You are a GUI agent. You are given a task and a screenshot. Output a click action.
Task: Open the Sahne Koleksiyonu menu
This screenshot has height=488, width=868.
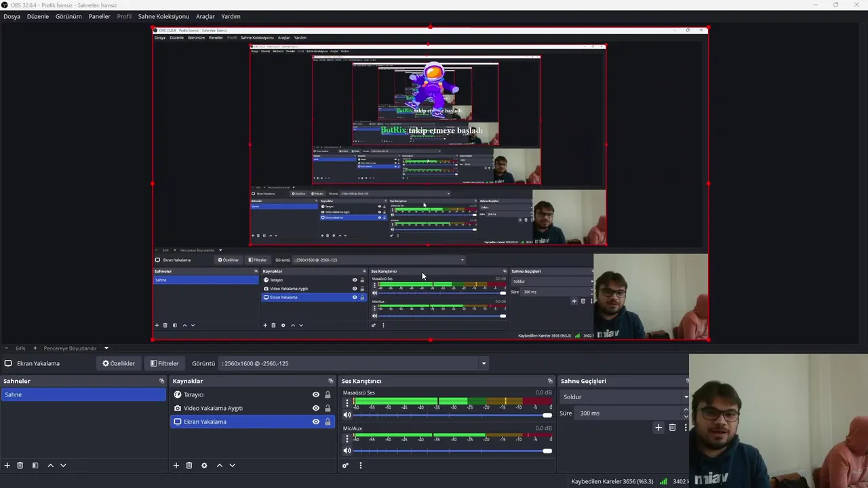pos(163,16)
